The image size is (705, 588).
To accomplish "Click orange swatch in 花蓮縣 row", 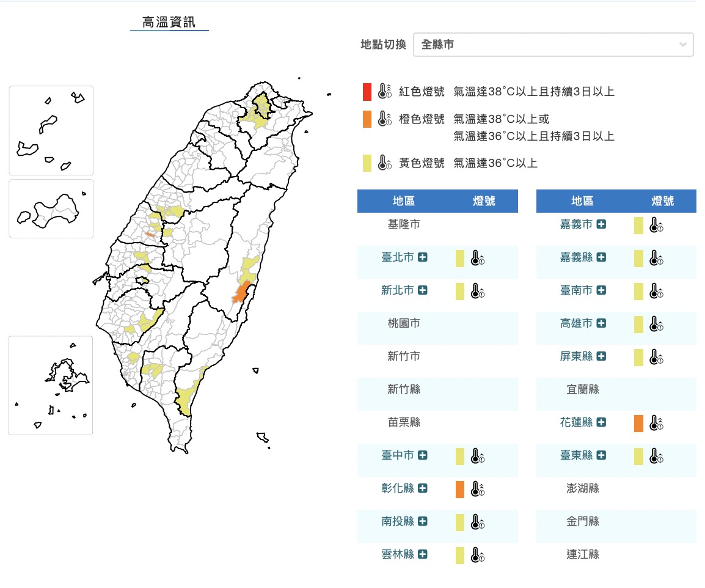I will (638, 424).
